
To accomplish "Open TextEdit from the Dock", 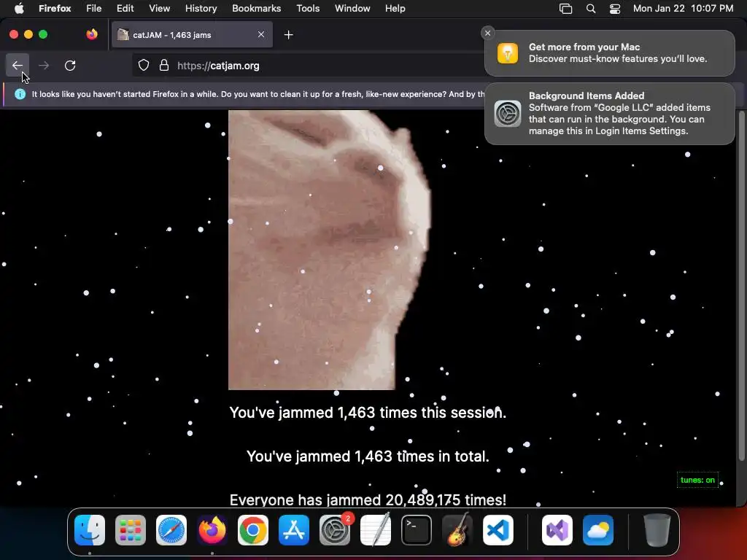I will click(x=376, y=530).
